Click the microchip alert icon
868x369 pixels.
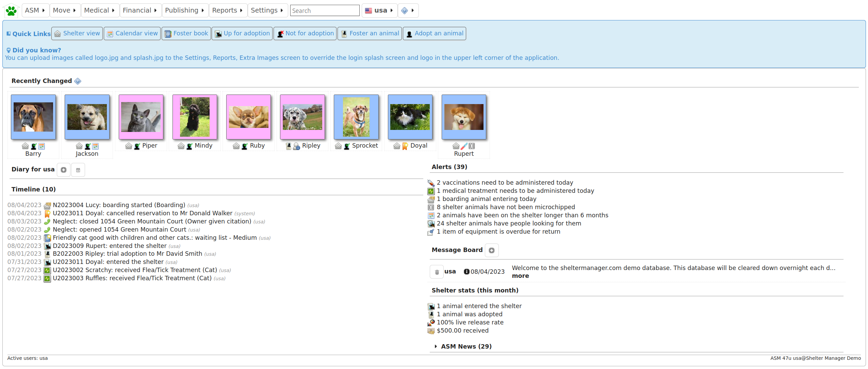431,207
